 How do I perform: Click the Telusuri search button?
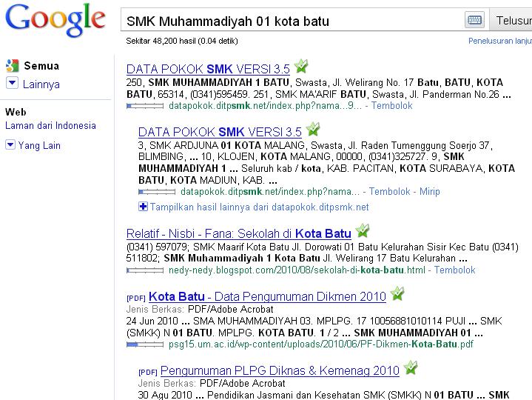(511, 21)
